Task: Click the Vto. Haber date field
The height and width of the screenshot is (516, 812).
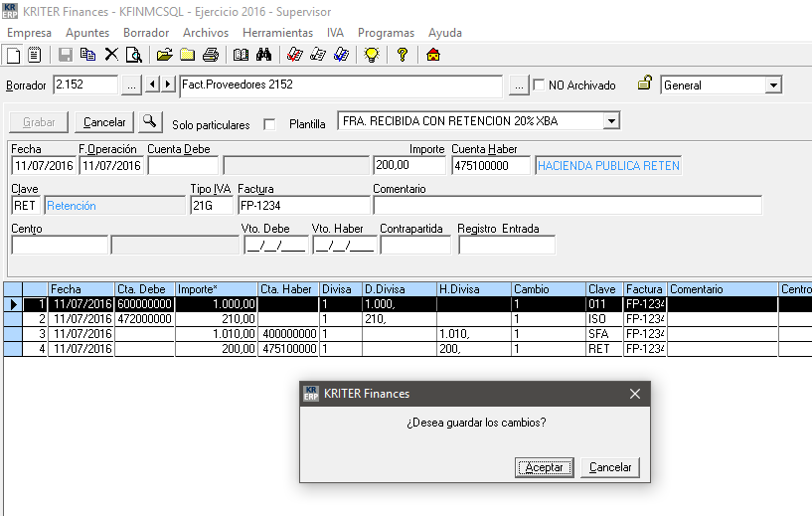Action: pyautogui.click(x=345, y=245)
